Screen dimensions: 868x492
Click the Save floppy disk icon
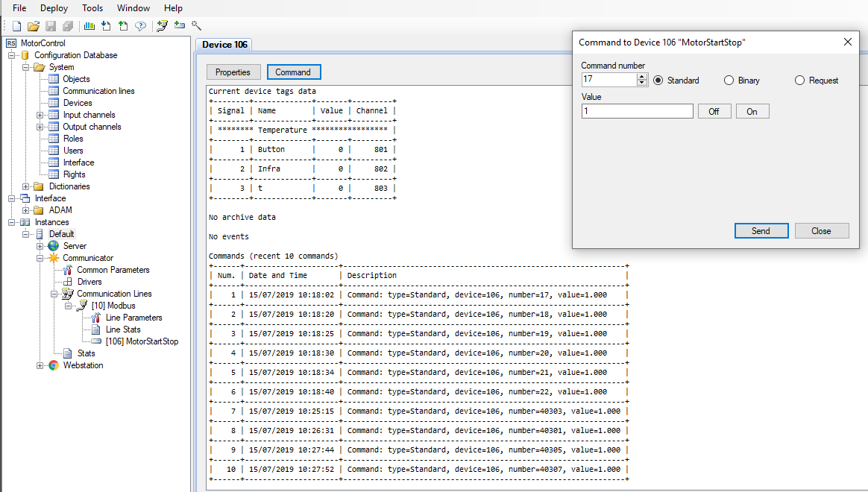point(51,26)
